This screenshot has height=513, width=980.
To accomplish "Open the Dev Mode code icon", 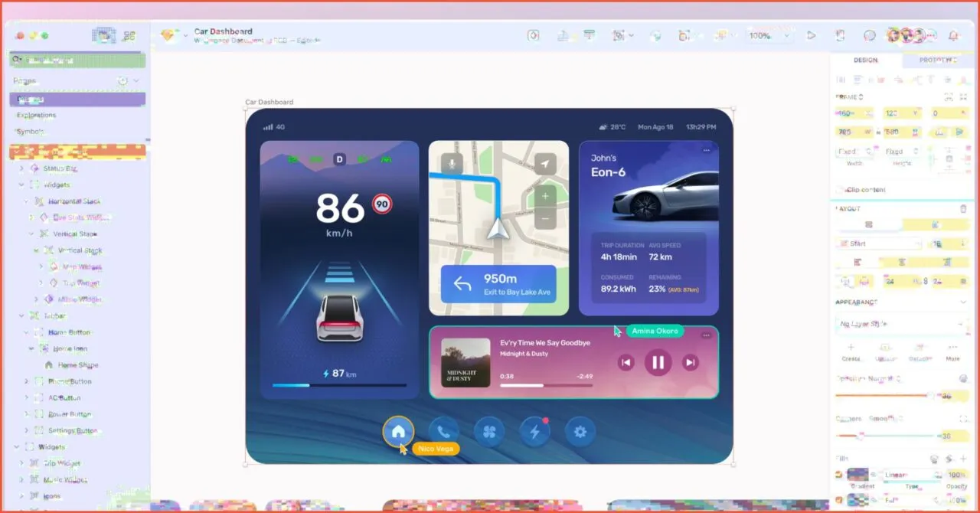I will [840, 35].
